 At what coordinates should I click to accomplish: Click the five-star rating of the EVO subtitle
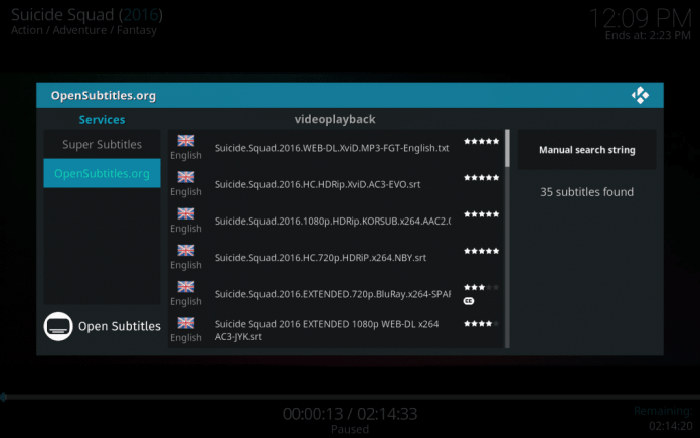pyautogui.click(x=481, y=178)
